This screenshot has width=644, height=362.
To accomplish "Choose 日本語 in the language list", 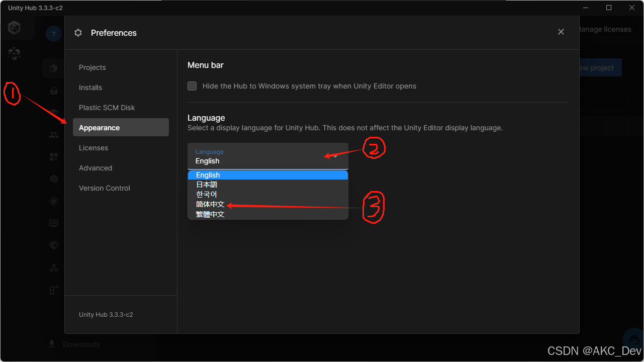I will 268,185.
